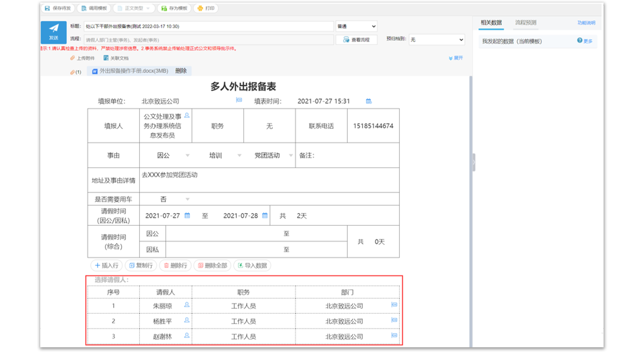Screen dimensions: 644x352
Task: Click the calendar icon beside 填表时间
Action: (x=369, y=101)
